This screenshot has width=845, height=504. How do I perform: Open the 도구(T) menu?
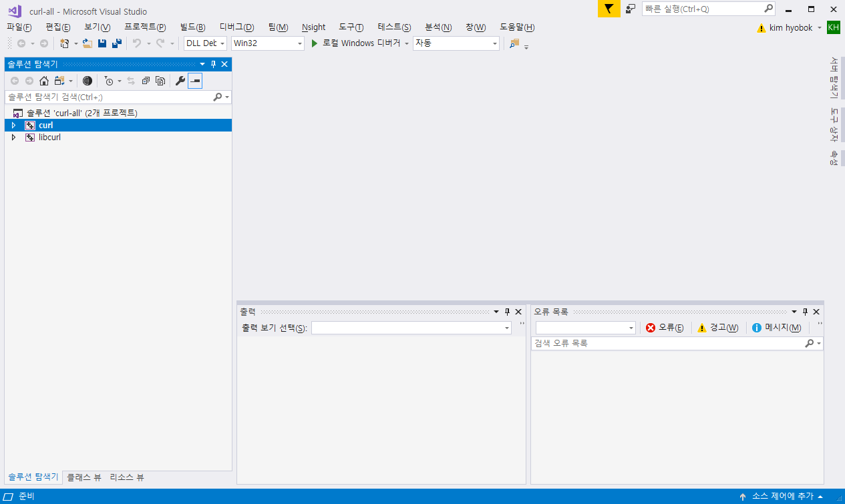351,27
